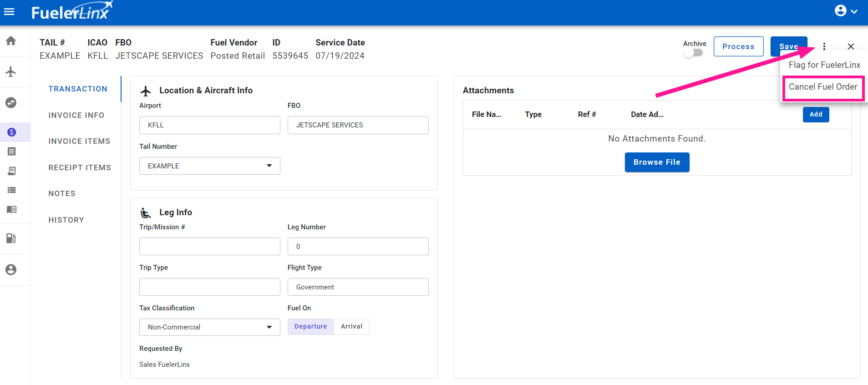868x385 pixels.
Task: Click the Type column header in Attachments
Action: click(533, 115)
